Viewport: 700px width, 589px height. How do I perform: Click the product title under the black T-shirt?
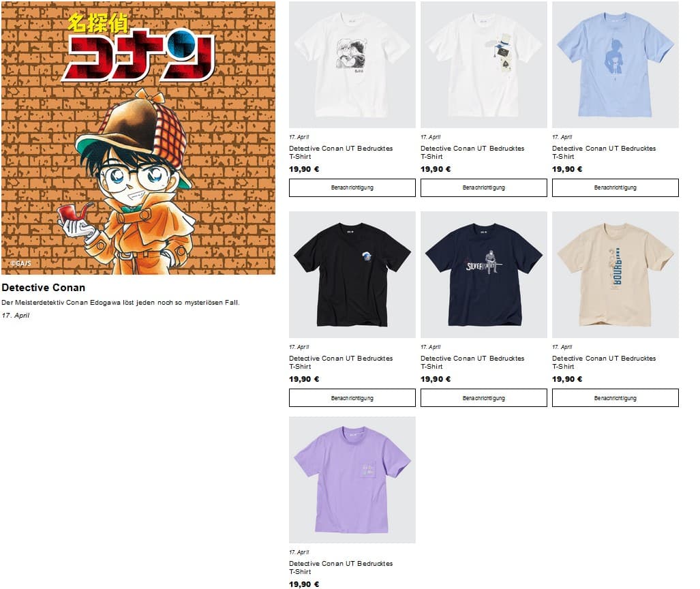[x=341, y=362]
